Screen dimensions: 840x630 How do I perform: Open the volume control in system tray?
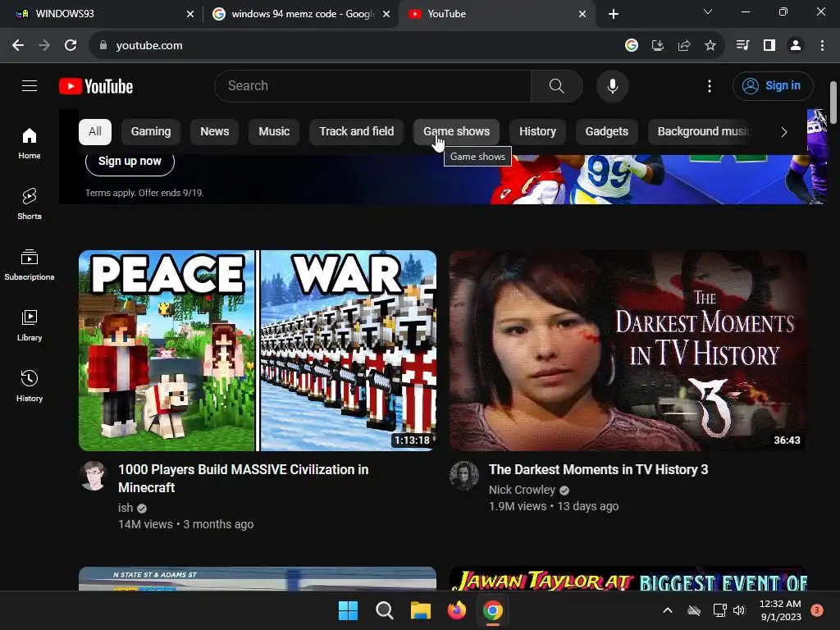tap(739, 610)
